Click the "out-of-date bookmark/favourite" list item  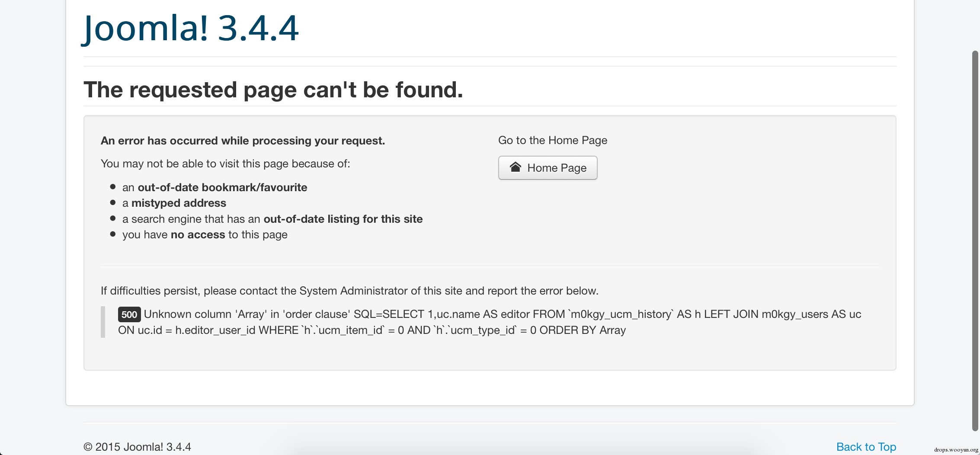pos(215,187)
